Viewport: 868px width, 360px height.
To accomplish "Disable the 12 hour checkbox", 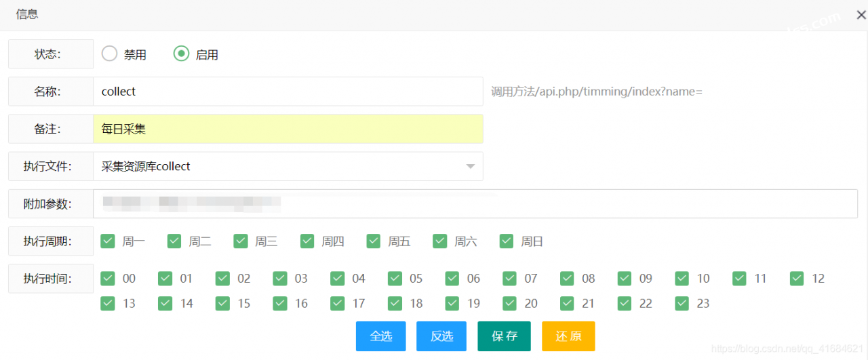I will (x=797, y=279).
